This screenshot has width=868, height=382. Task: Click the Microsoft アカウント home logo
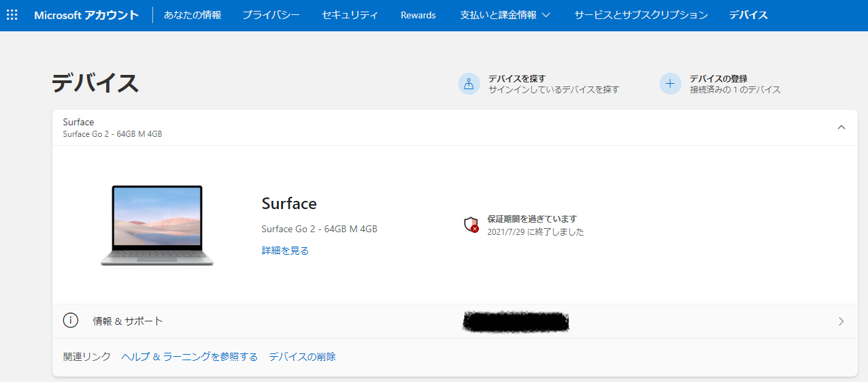coord(86,15)
